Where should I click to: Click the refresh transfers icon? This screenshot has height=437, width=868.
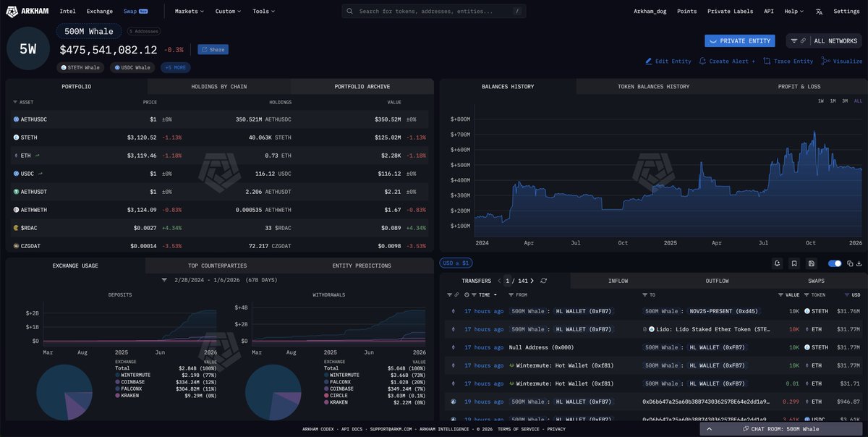(x=543, y=281)
